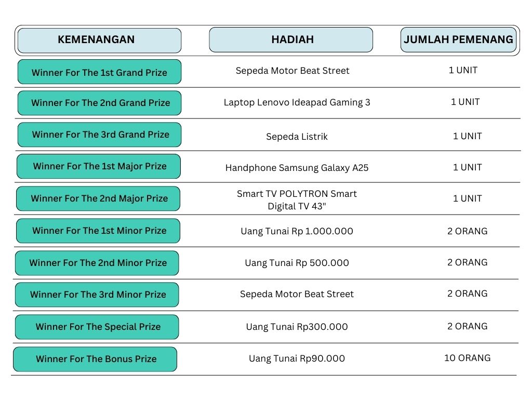The image size is (532, 399).
Task: Select Winner For The 1st Major Prize
Action: [99, 166]
